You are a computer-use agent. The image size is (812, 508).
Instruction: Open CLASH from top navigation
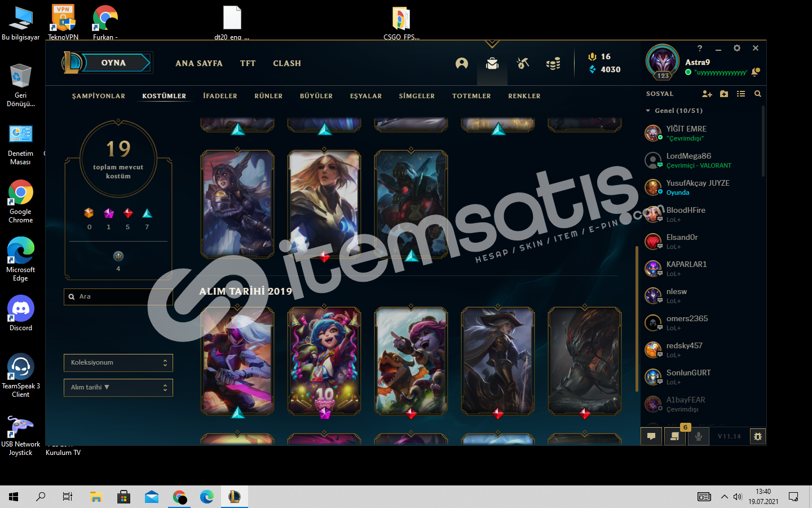287,63
